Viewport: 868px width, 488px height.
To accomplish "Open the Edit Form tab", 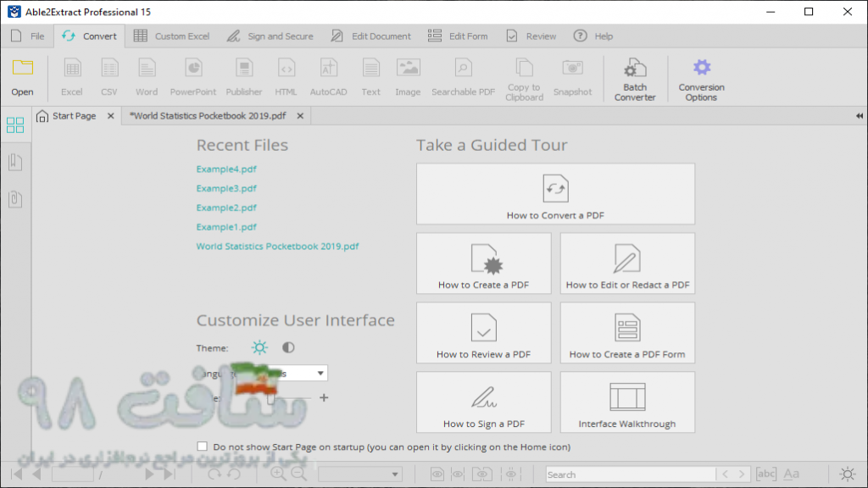I will (458, 36).
